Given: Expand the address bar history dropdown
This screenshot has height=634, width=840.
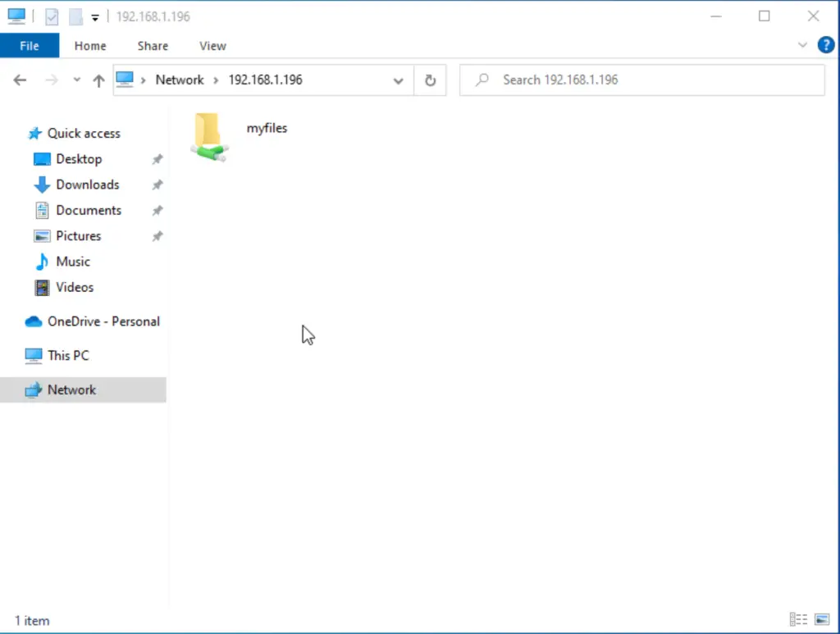Looking at the screenshot, I should (399, 80).
